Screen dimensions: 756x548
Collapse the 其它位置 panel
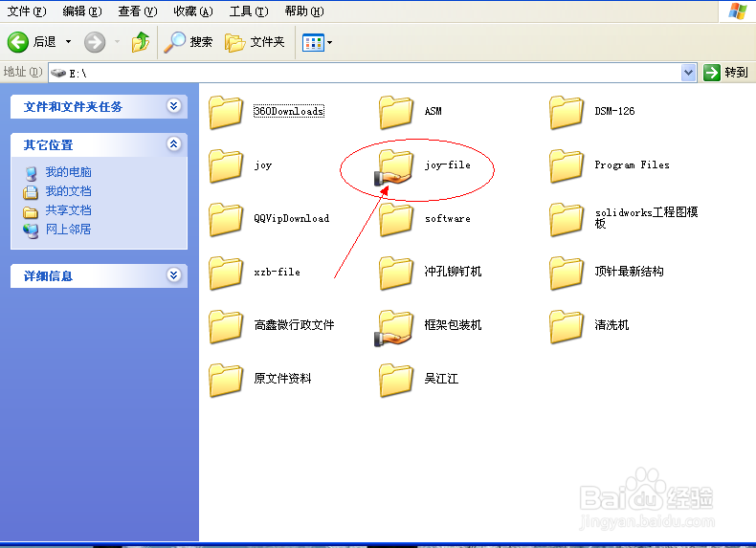point(173,143)
